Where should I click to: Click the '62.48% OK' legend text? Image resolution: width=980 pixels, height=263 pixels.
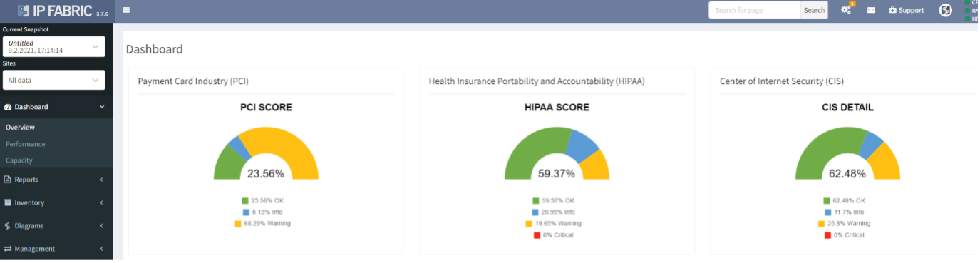(x=849, y=201)
